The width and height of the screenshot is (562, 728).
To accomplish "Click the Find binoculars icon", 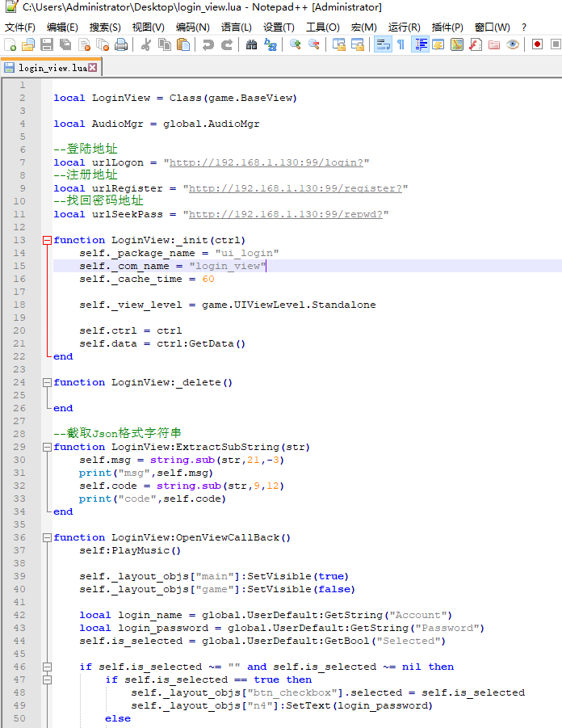I will click(x=251, y=44).
